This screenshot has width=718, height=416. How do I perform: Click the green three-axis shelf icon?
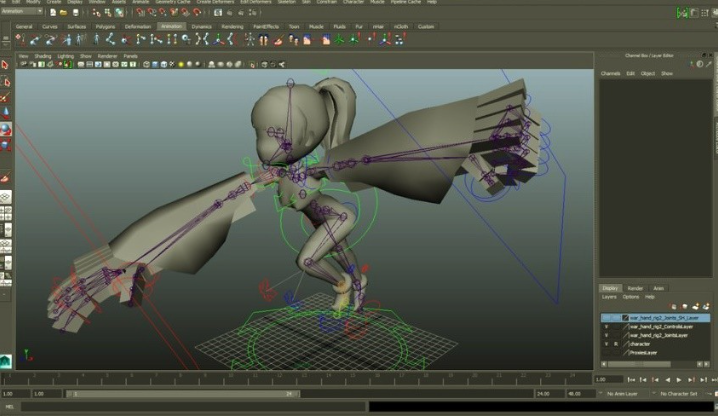click(x=339, y=40)
